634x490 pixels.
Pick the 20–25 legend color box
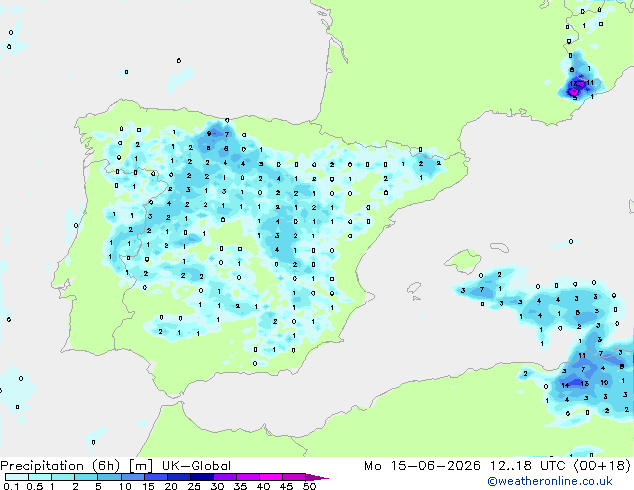pos(178,477)
